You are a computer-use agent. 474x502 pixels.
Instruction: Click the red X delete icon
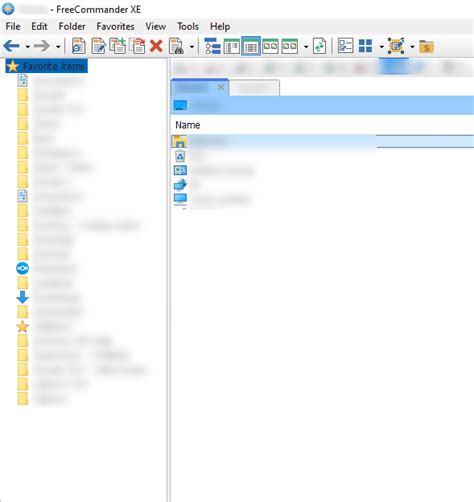click(x=156, y=46)
